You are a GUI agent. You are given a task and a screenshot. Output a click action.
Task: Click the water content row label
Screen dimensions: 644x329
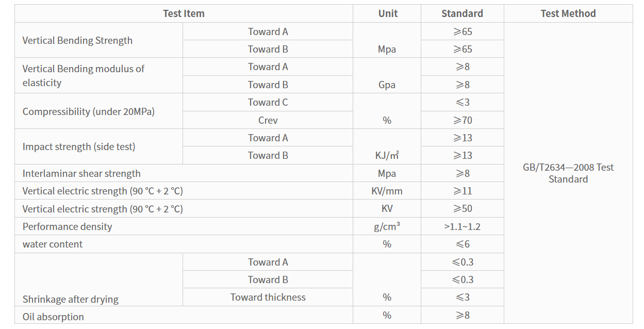point(52,244)
